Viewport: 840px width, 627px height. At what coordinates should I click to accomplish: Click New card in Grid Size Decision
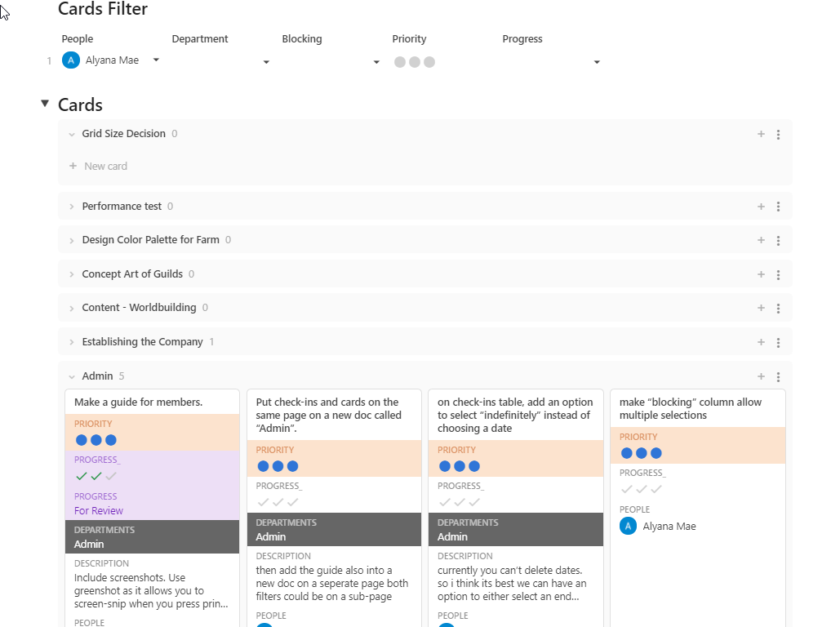105,167
